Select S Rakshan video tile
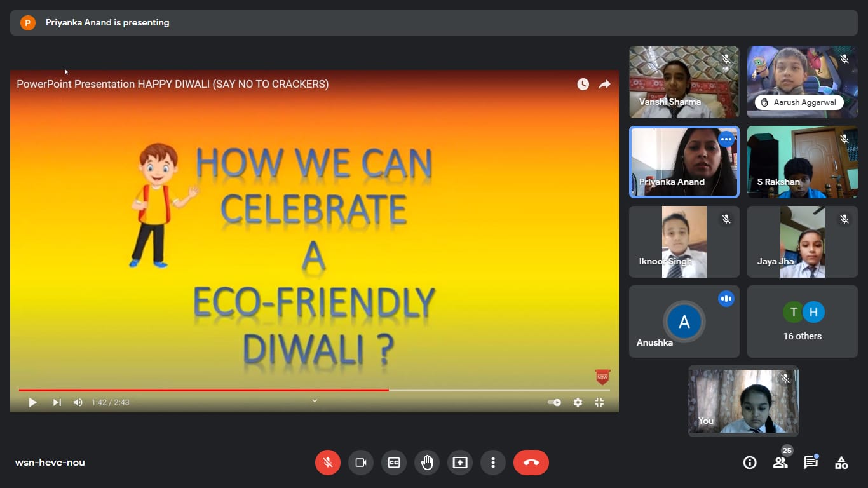 (x=803, y=162)
